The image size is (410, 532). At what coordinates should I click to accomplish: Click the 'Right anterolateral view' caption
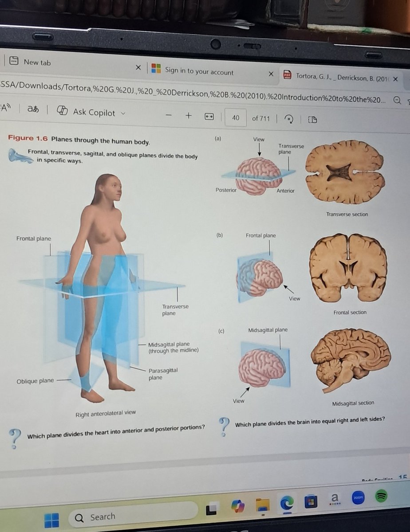[x=106, y=413]
